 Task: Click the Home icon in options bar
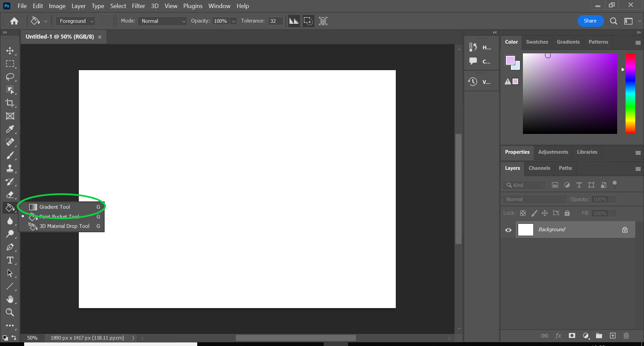pyautogui.click(x=14, y=21)
